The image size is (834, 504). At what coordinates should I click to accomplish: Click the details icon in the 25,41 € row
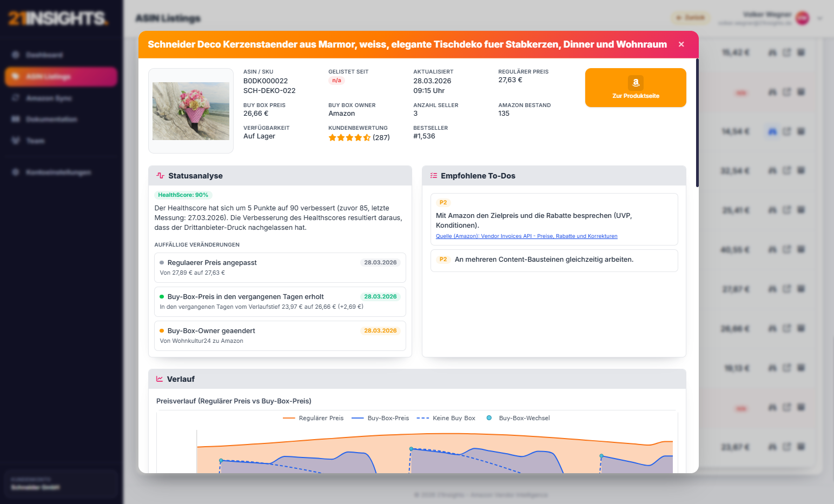tap(772, 210)
